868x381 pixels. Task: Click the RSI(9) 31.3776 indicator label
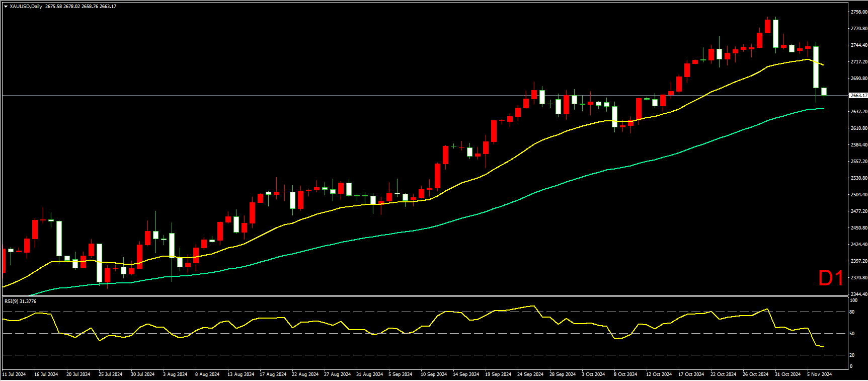coord(20,301)
